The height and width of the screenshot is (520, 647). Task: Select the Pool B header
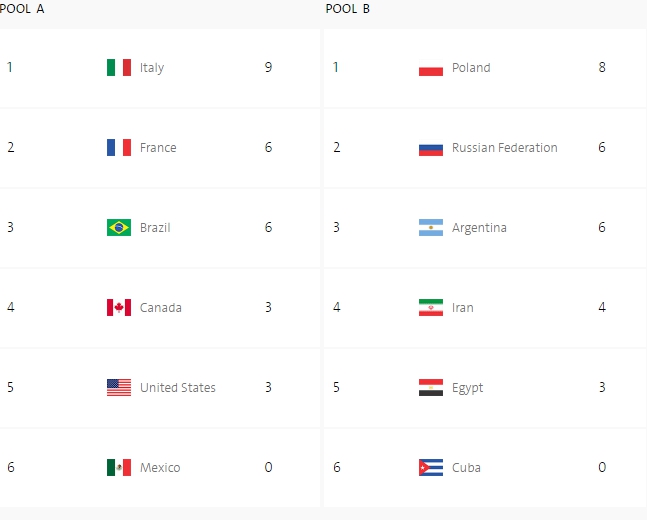coord(348,9)
